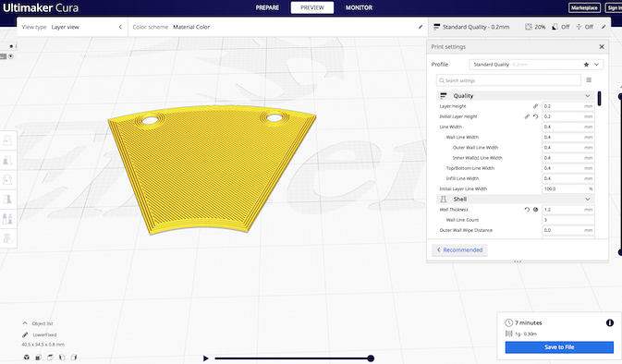Click the Top/Bottom Line Width field
622x364 pixels.
tap(568, 168)
